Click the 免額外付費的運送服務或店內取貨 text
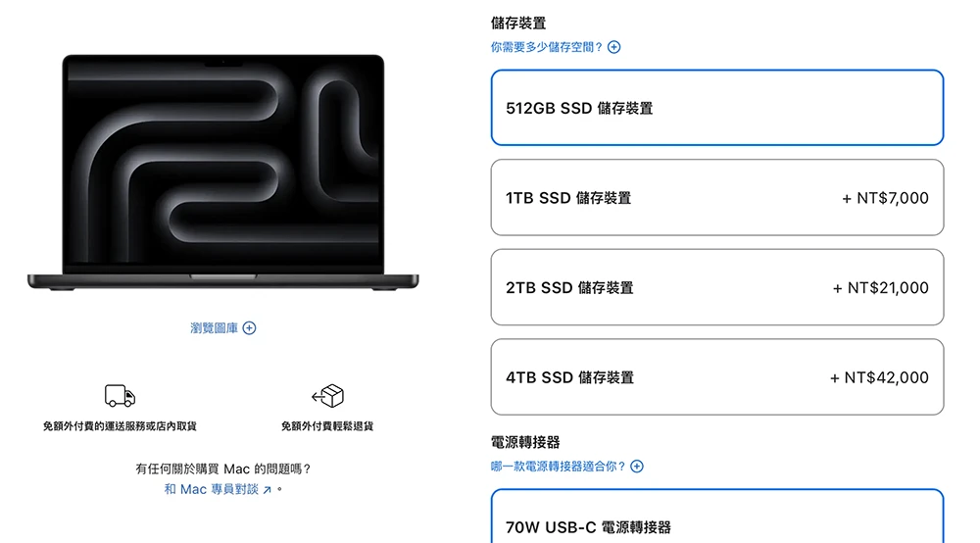The height and width of the screenshot is (543, 980). click(x=120, y=426)
